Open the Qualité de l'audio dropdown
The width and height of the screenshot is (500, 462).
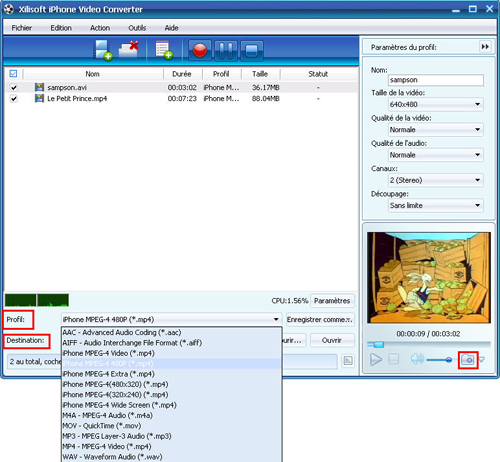[436, 155]
